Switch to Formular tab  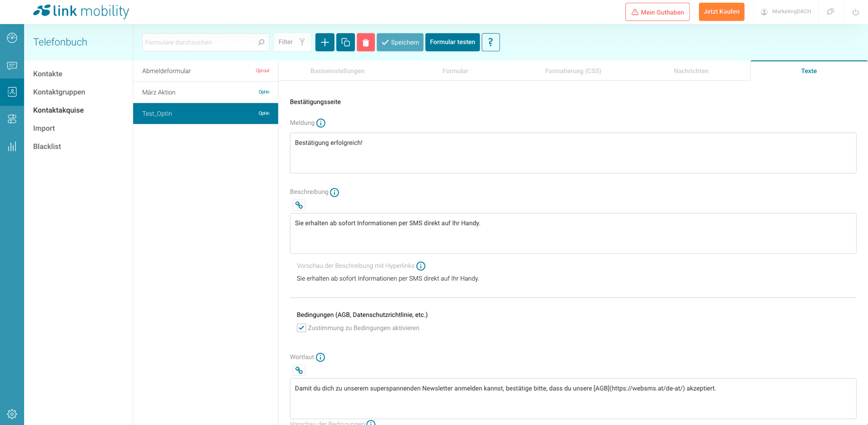455,71
